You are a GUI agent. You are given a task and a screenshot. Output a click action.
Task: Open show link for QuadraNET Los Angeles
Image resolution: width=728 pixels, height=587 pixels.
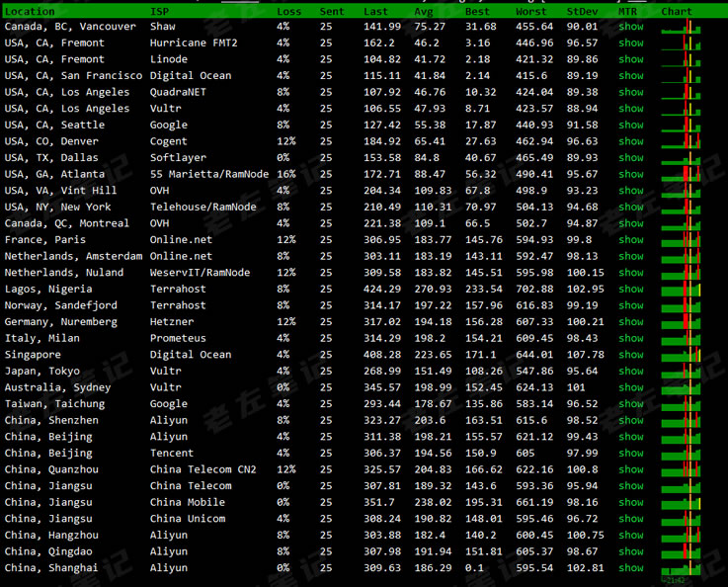coord(631,92)
